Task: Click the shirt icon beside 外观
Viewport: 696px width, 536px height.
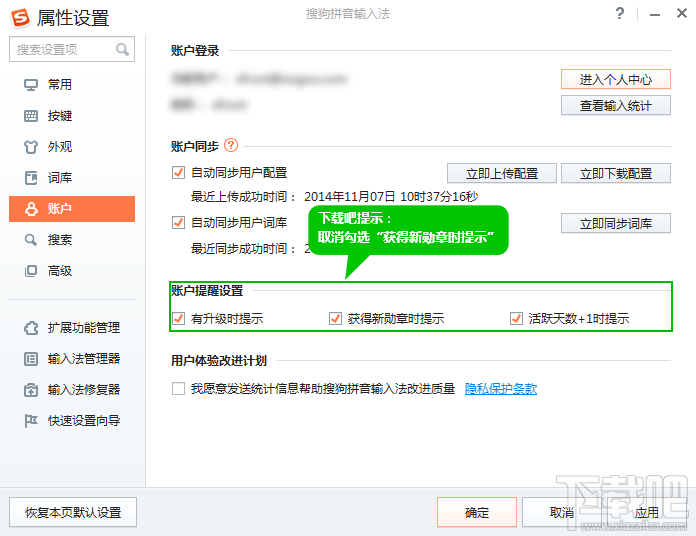Action: [x=31, y=147]
